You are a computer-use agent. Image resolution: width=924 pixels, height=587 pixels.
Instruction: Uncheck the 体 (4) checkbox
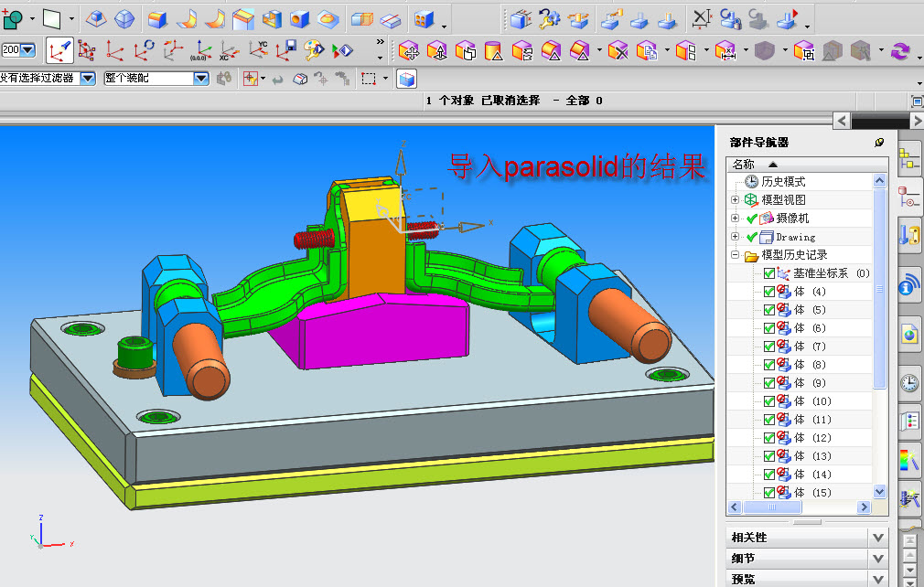pyautogui.click(x=769, y=292)
